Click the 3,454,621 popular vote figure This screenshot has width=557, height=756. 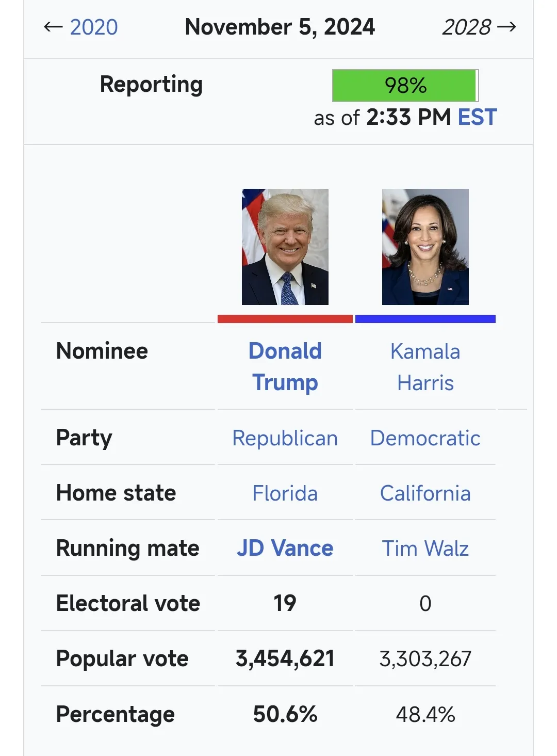285,658
